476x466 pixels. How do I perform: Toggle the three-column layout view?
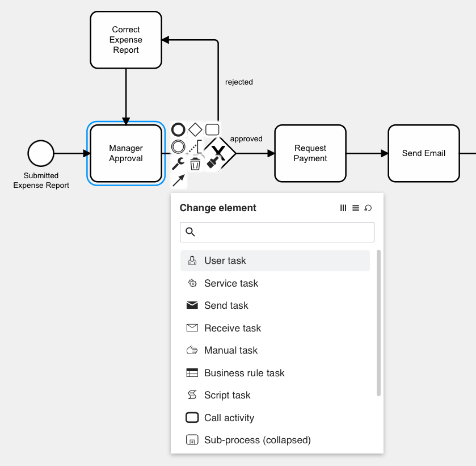tap(343, 208)
